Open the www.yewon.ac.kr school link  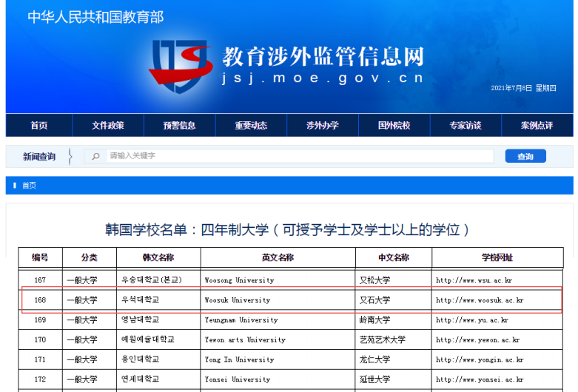tap(477, 340)
